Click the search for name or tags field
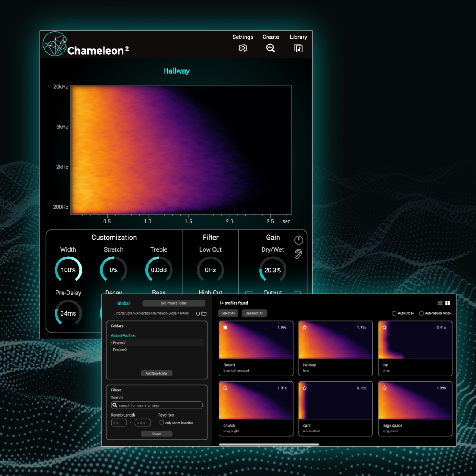 pos(157,405)
